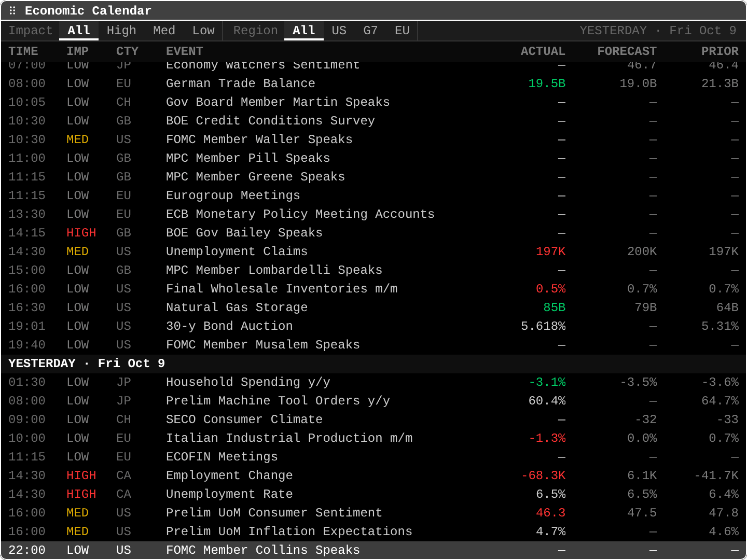Select the BOE Gov Bailey Speaks row

[374, 233]
